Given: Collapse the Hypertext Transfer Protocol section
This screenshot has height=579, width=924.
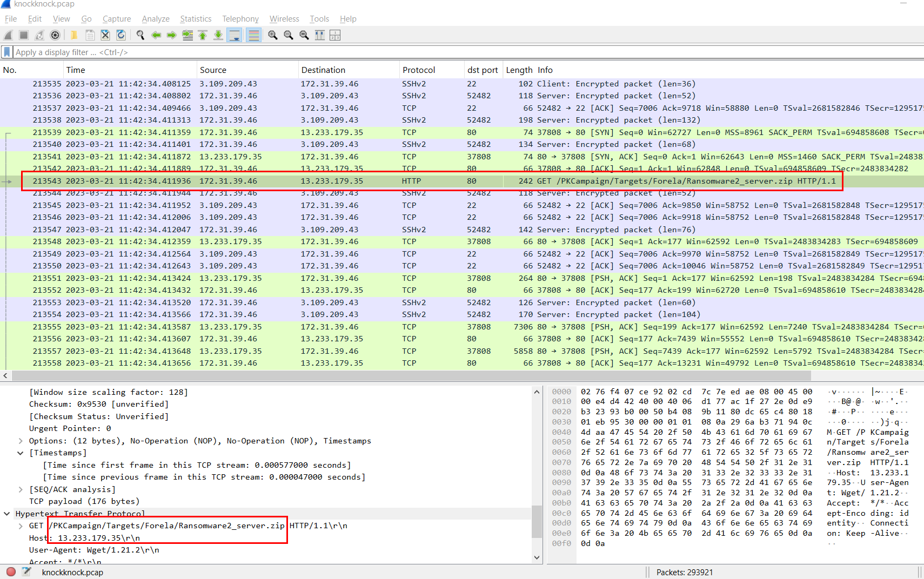Looking at the screenshot, I should click(7, 514).
